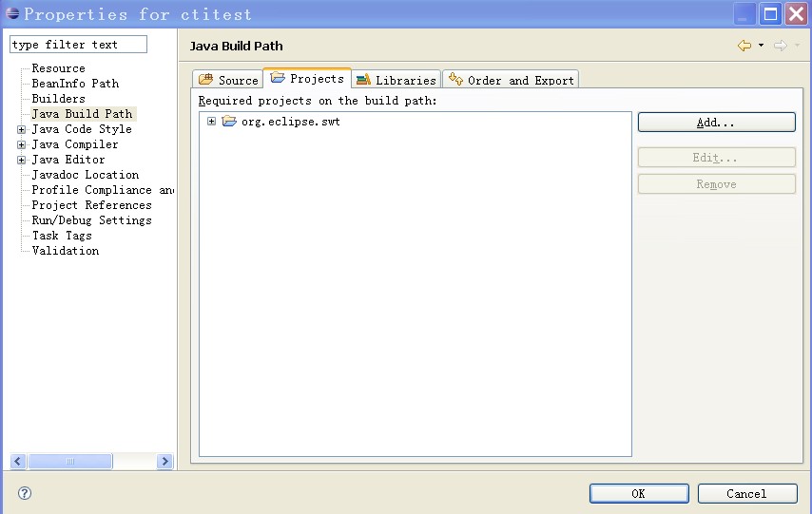Select Java Editor tree item
812x514 pixels.
(68, 160)
